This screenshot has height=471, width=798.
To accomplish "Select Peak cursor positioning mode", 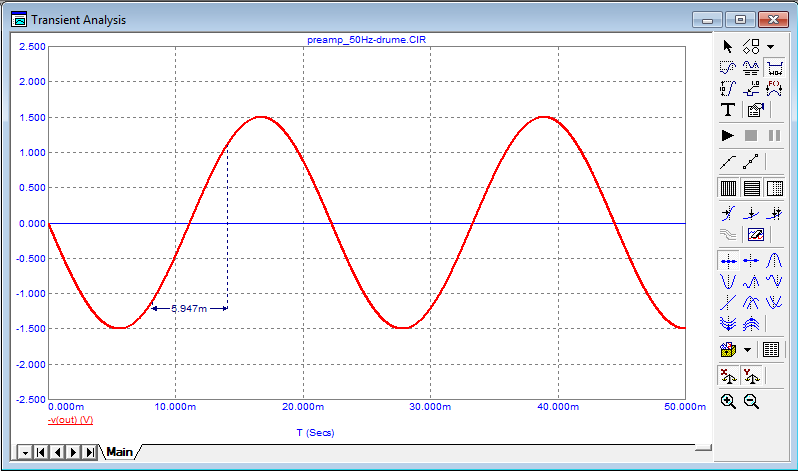I will pyautogui.click(x=774, y=261).
